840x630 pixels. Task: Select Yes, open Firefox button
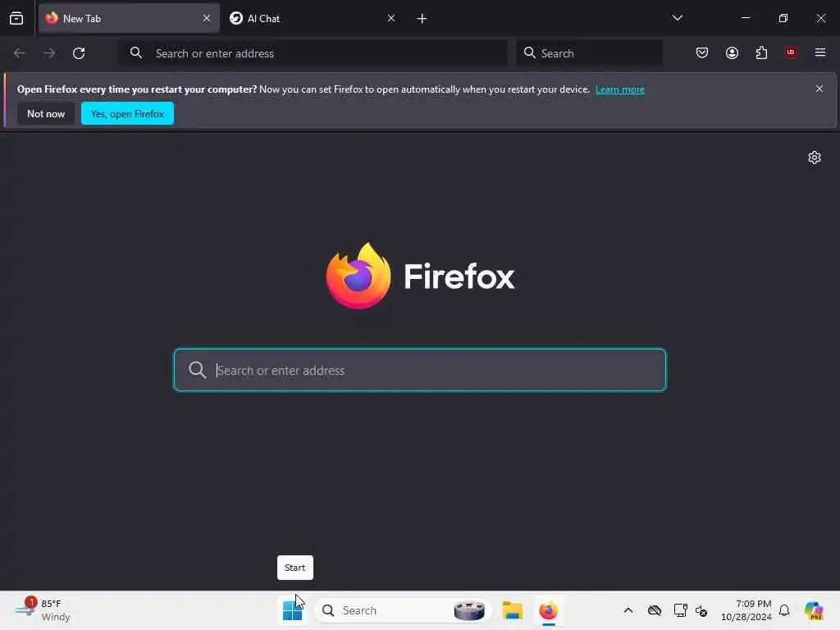click(127, 113)
